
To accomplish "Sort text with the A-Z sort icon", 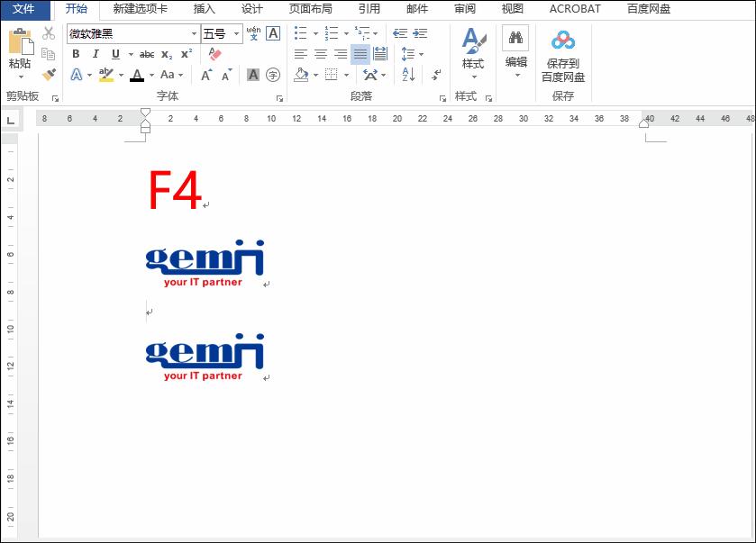I will [406, 75].
